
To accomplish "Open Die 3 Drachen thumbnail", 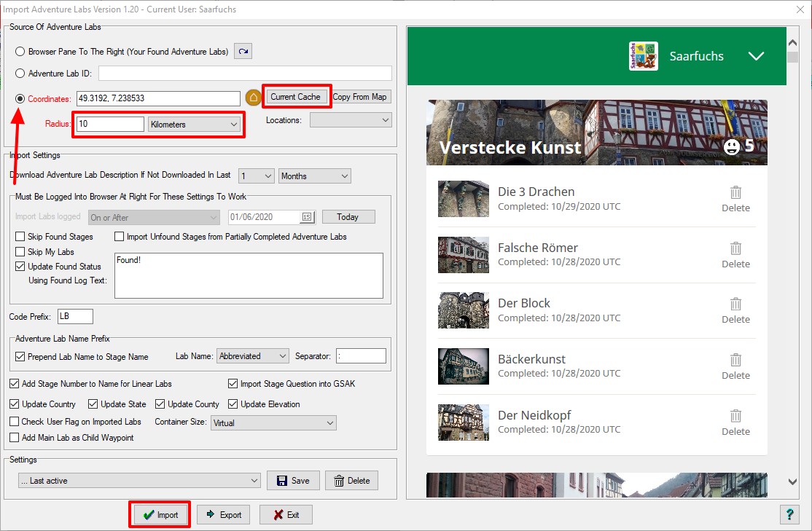I will tap(464, 199).
